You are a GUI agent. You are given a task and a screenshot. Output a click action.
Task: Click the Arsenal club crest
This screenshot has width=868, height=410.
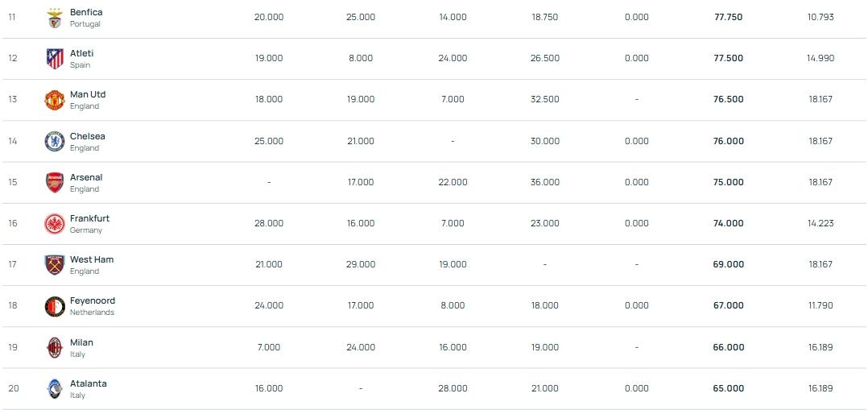coord(54,183)
